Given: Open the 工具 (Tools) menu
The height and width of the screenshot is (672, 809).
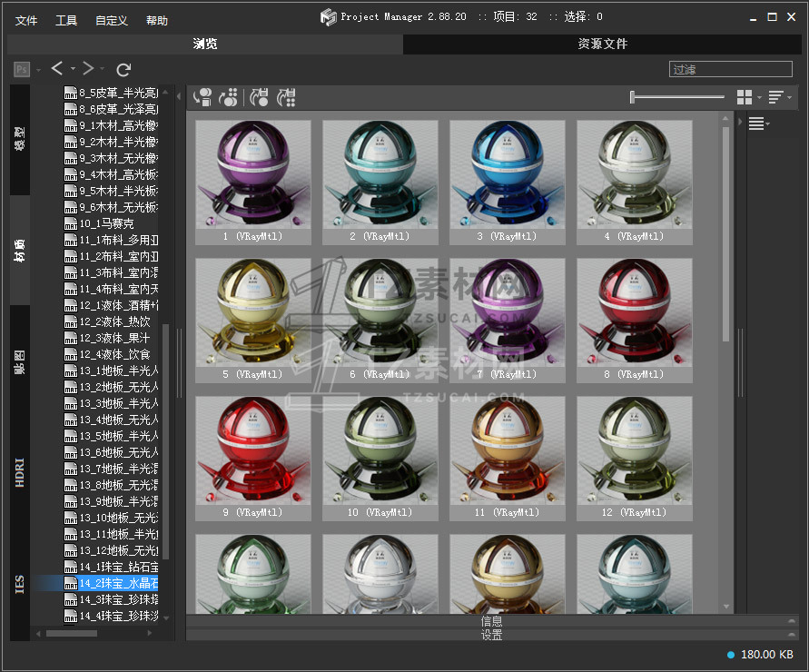Looking at the screenshot, I should click(66, 20).
